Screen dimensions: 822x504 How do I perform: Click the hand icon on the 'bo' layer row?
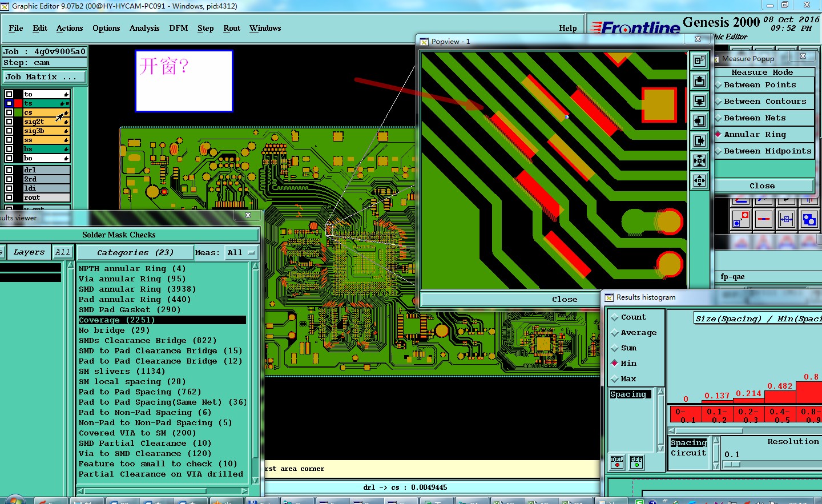pyautogui.click(x=66, y=158)
